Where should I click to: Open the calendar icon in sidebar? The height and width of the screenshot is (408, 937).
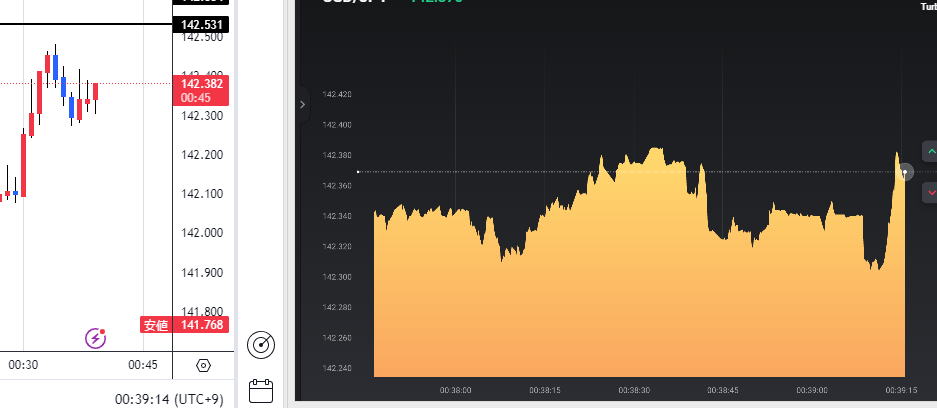(x=260, y=390)
